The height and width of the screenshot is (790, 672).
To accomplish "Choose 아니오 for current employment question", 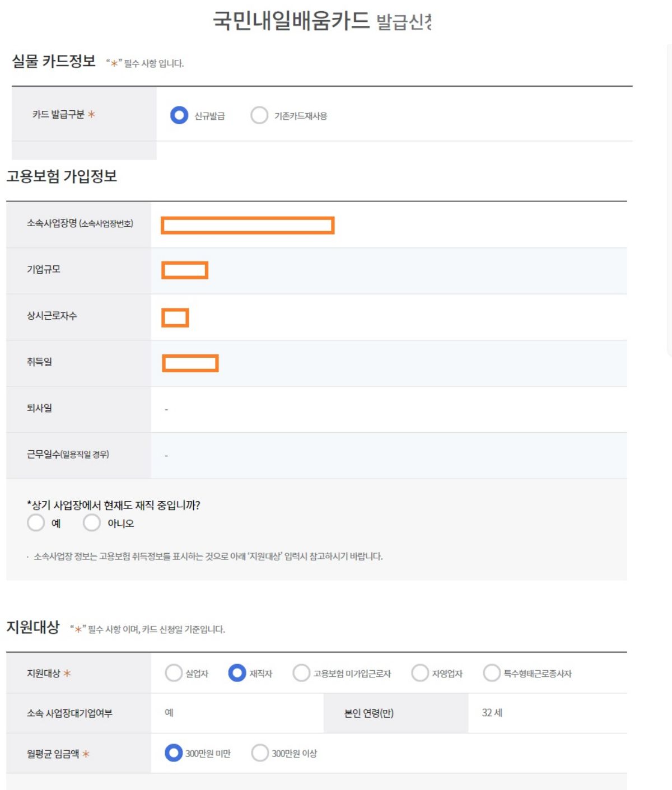I will click(x=91, y=523).
